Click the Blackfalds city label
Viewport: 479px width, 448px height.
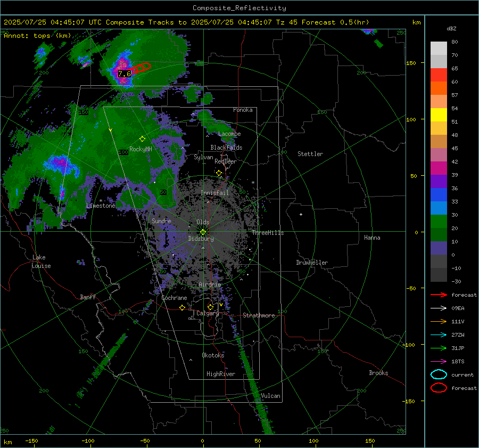(x=226, y=148)
